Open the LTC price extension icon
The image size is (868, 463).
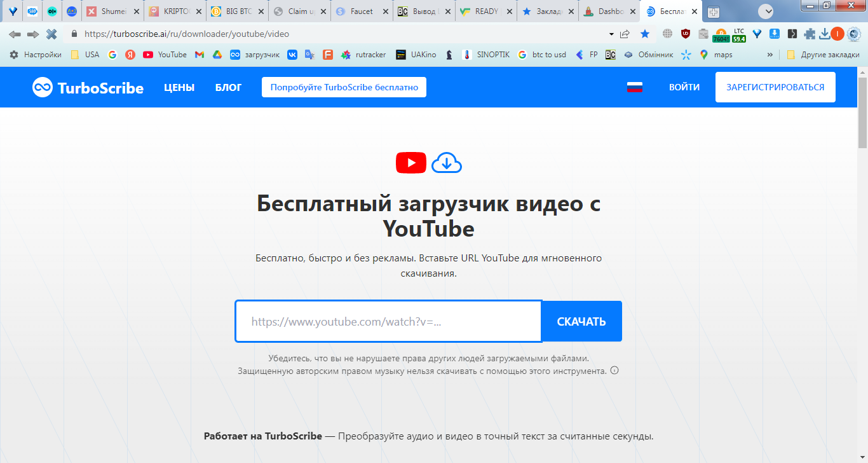point(738,34)
